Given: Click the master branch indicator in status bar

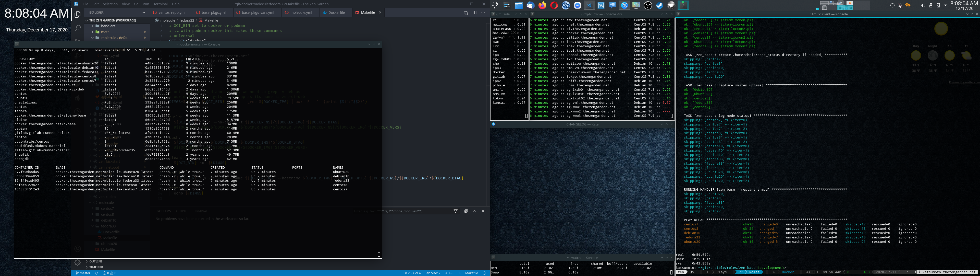Looking at the screenshot, I should (83, 273).
